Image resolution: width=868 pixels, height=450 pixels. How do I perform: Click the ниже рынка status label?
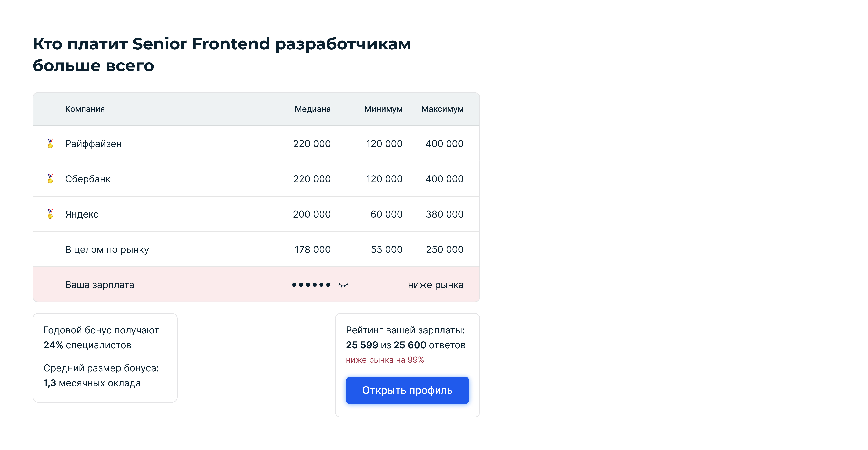[435, 285]
